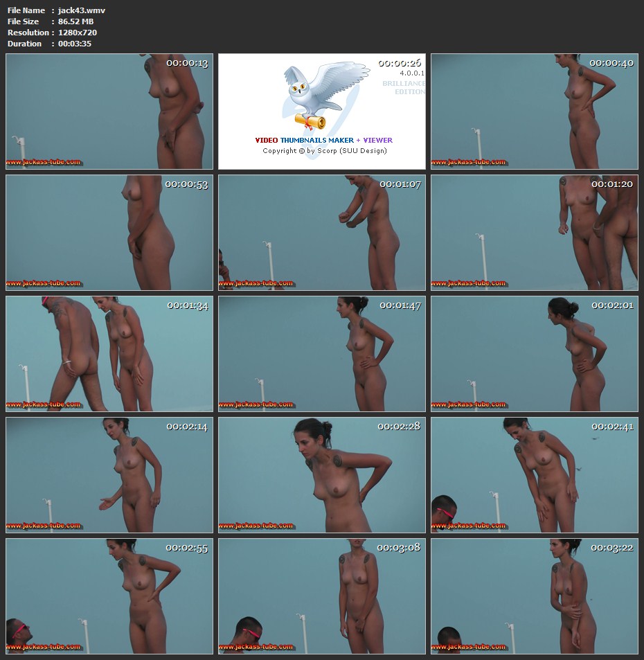
Task: Select the thumbnail stamped 00:01:20
Action: coord(535,233)
